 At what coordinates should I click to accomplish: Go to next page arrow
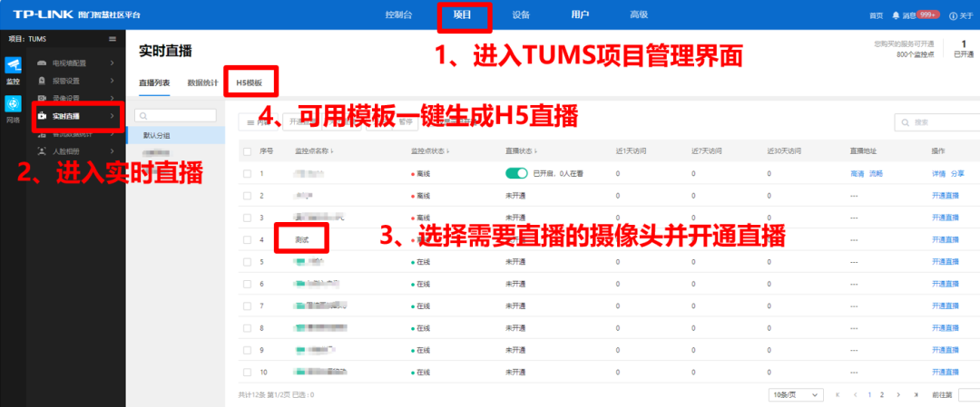pyautogui.click(x=898, y=395)
